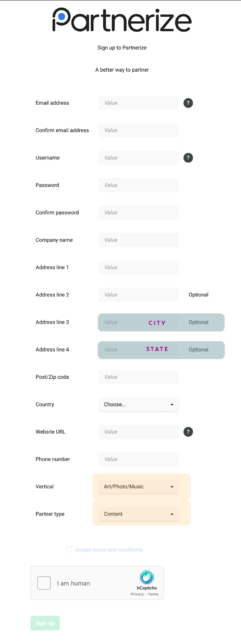Click into the Company name field
The width and height of the screenshot is (241, 644).
click(x=139, y=240)
